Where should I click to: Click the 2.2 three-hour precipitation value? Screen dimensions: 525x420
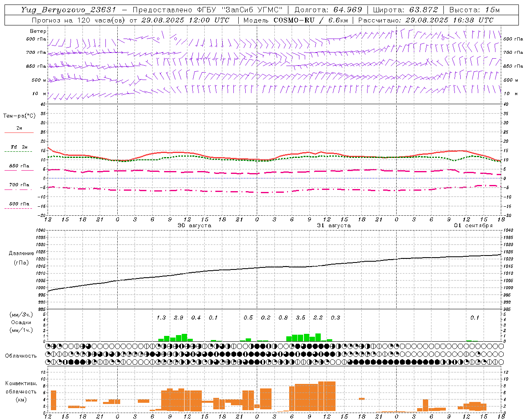(318, 318)
